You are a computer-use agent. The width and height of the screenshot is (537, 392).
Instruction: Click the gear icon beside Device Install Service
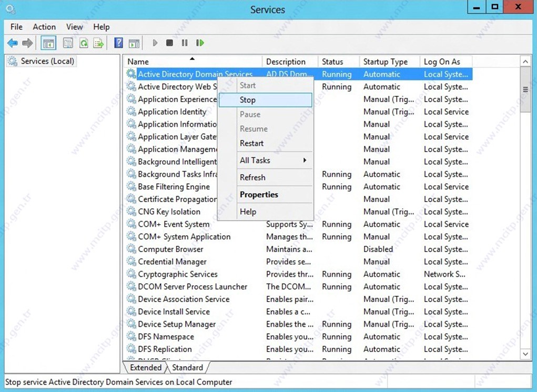(131, 311)
